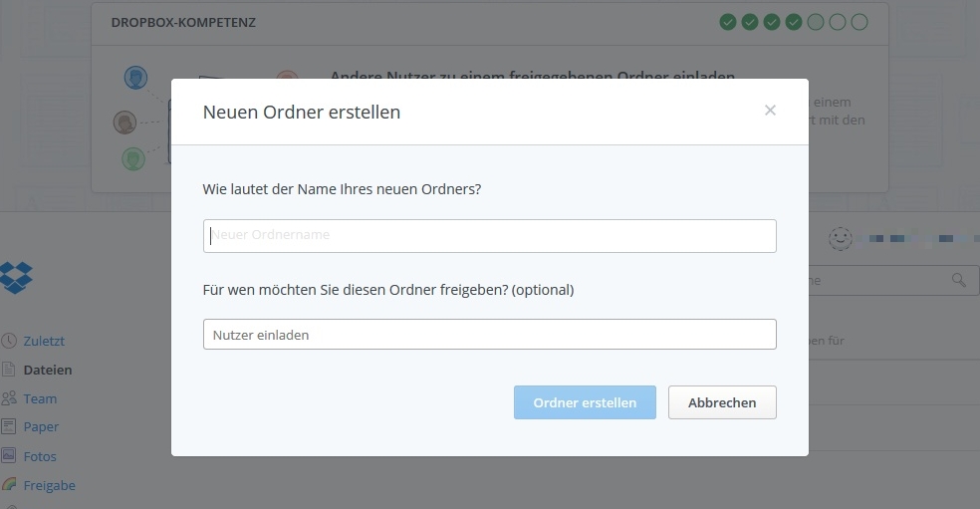Select the last empty progress circle
Image resolution: width=980 pixels, height=509 pixels.
pos(859,22)
